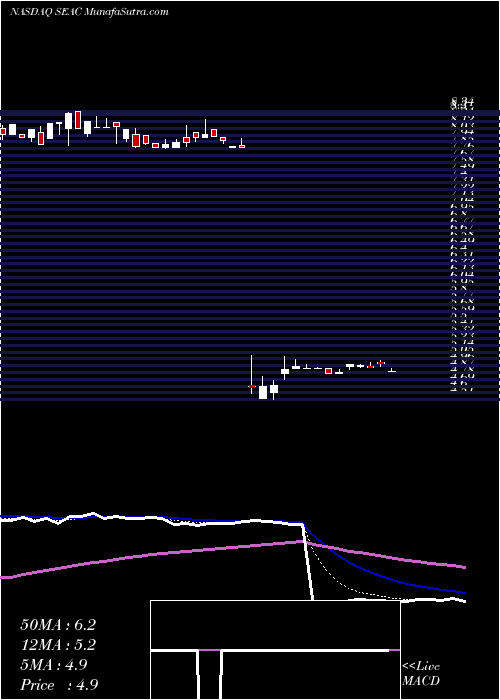The height and width of the screenshot is (700, 500).
Task: Click the <<Live MACD label
Action: click(421, 674)
